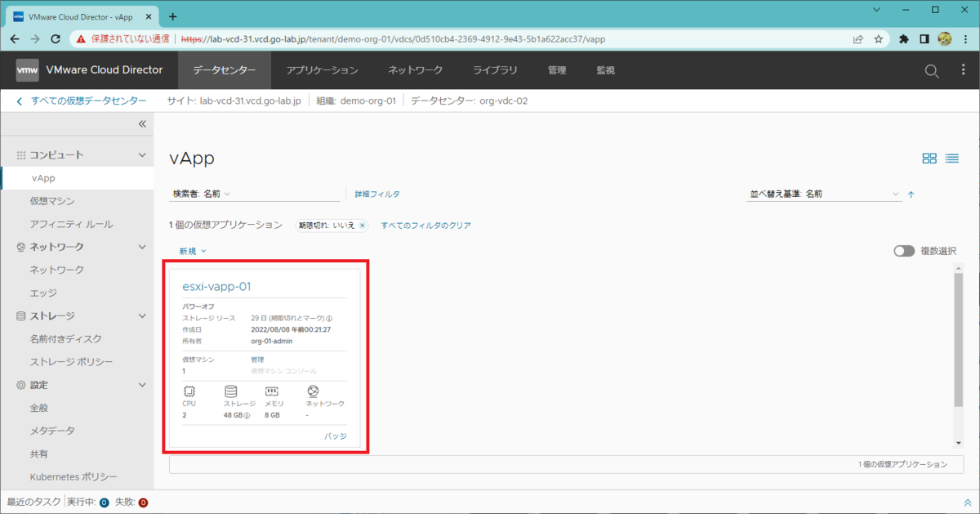Image resolution: width=980 pixels, height=514 pixels.
Task: Close the VMware Cloud Director browser tab
Action: pyautogui.click(x=149, y=16)
